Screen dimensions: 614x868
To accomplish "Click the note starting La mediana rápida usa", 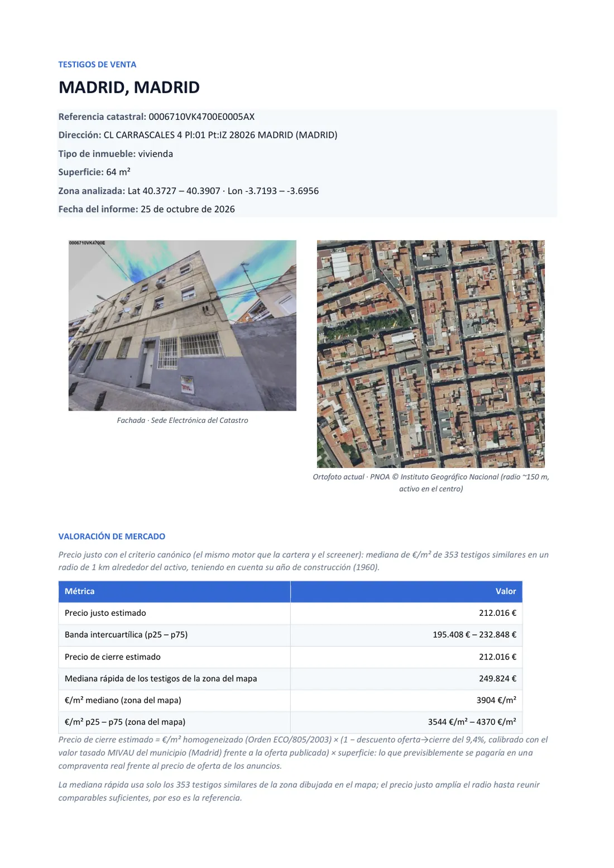I will click(x=299, y=792).
